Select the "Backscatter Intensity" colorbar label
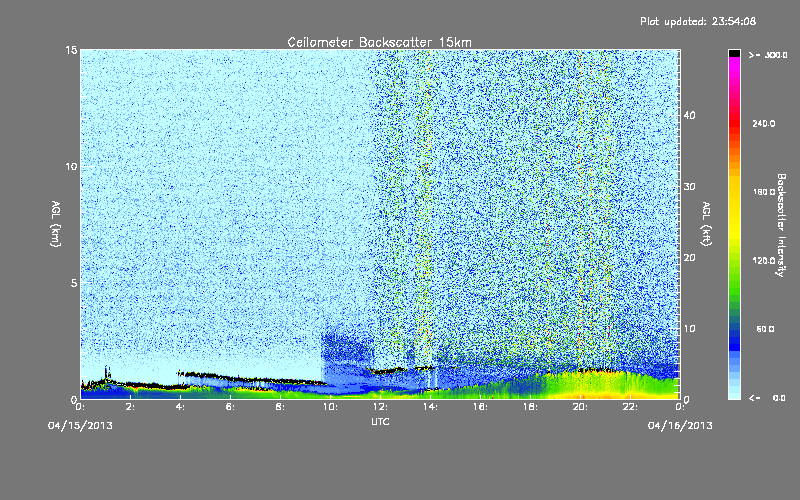 click(781, 225)
